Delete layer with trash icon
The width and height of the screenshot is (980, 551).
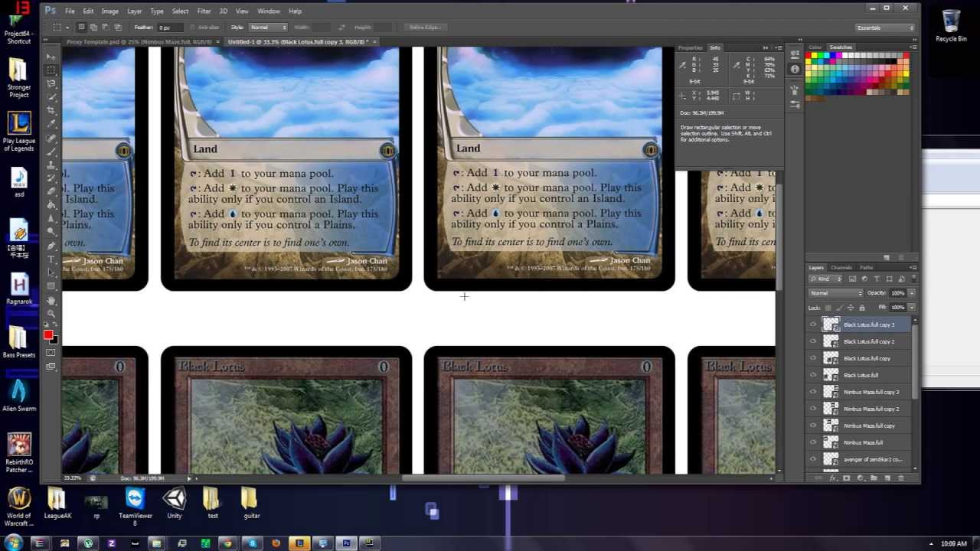pos(901,478)
